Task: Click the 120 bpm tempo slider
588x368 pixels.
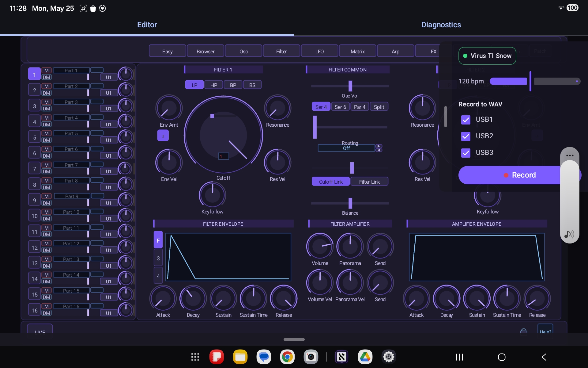Action: point(535,81)
